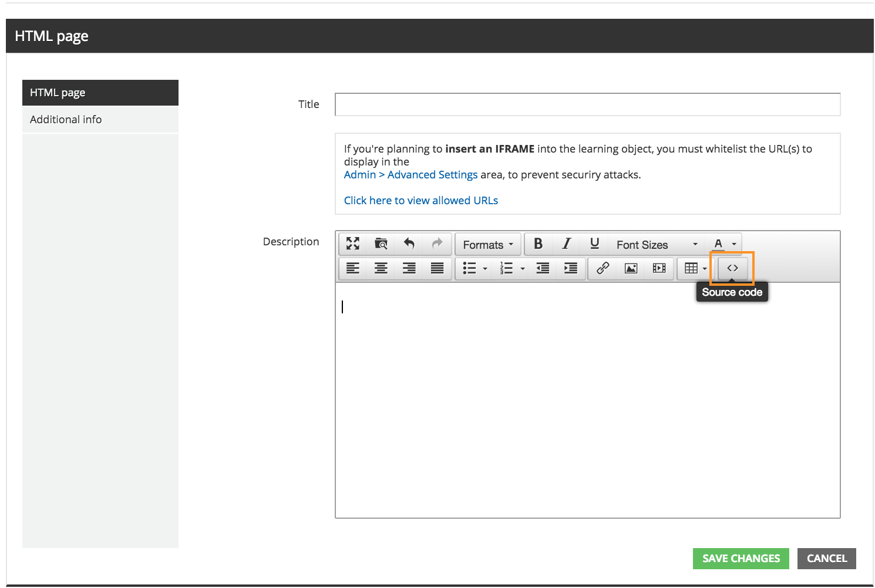875x588 pixels.
Task: Toggle italic formatting
Action: (566, 244)
